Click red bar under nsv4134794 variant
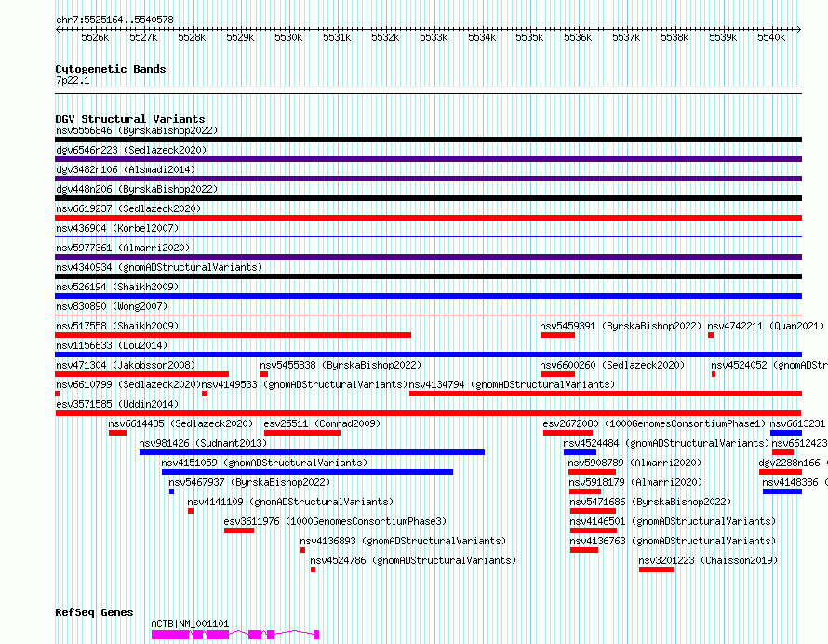Viewport: 828px width, 644px height. tap(606, 394)
